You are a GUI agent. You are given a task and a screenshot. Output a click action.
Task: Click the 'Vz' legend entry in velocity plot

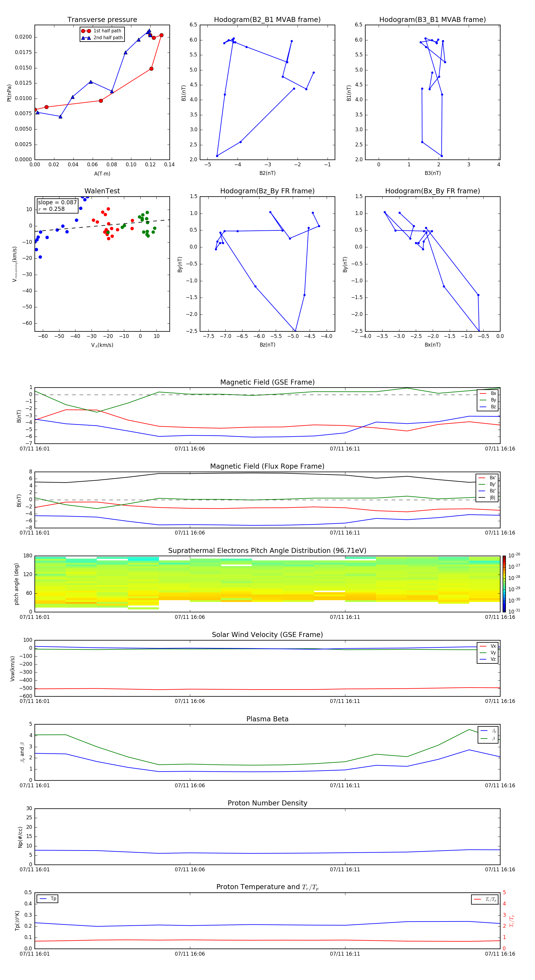pyautogui.click(x=488, y=659)
